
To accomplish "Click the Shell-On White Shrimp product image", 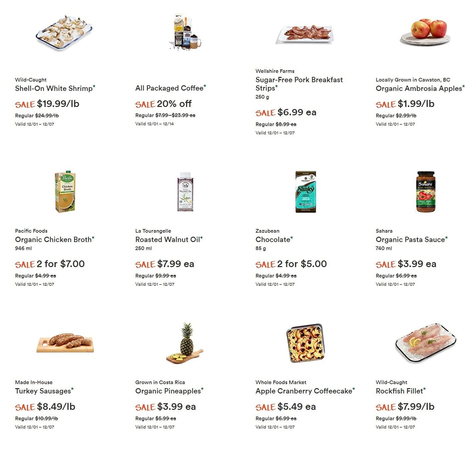I will click(64, 33).
